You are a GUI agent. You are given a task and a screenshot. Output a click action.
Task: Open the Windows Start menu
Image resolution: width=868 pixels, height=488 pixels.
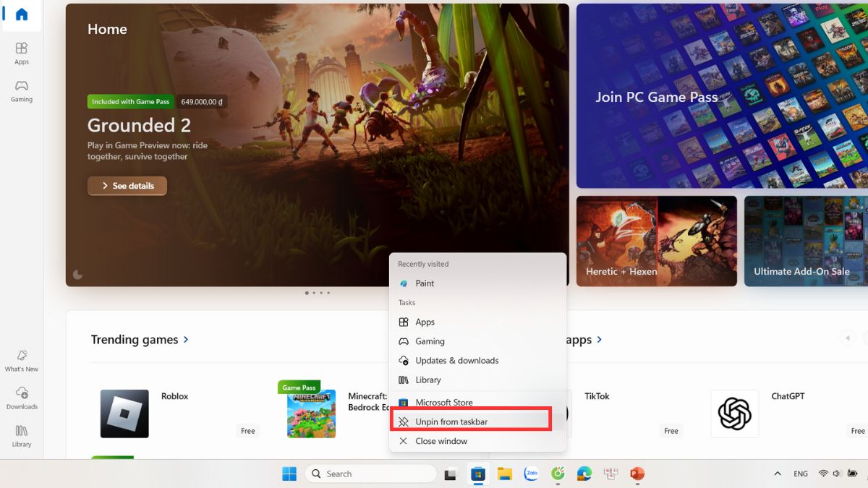[x=289, y=474]
